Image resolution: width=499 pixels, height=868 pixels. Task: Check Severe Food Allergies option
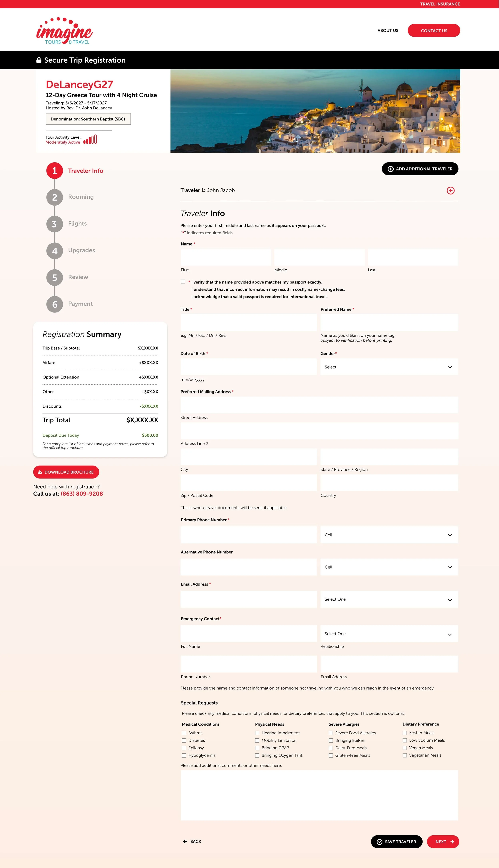331,733
